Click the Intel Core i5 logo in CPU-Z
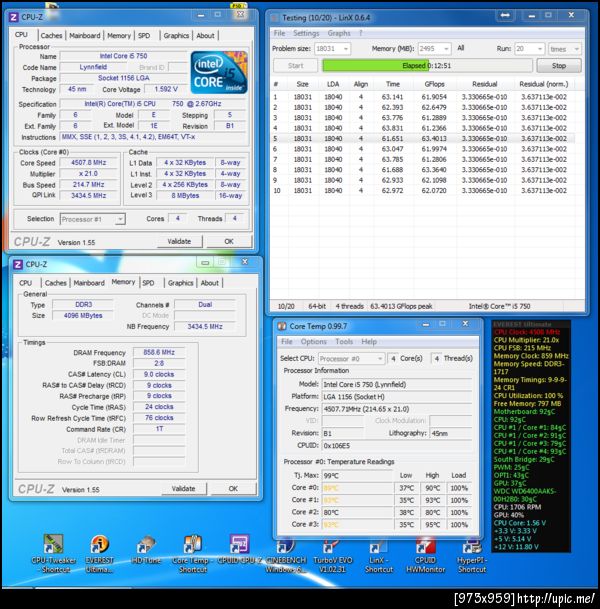 coord(219,73)
